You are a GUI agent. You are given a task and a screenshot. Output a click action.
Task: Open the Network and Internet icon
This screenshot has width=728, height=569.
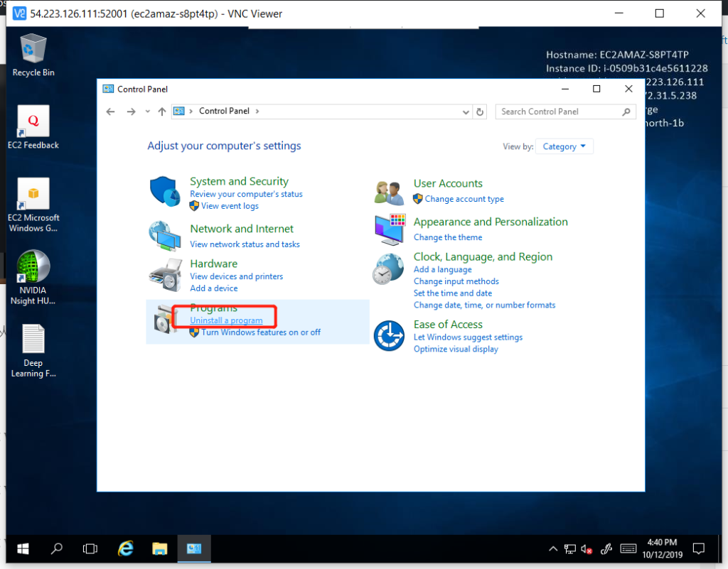point(165,235)
